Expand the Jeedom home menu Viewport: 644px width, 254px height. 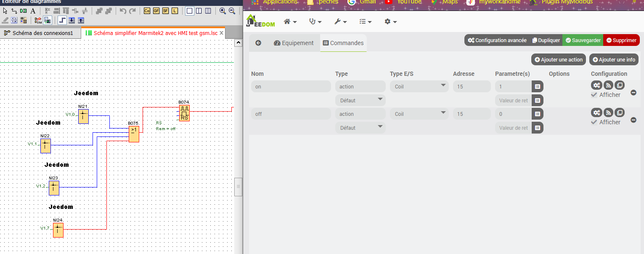tap(290, 21)
